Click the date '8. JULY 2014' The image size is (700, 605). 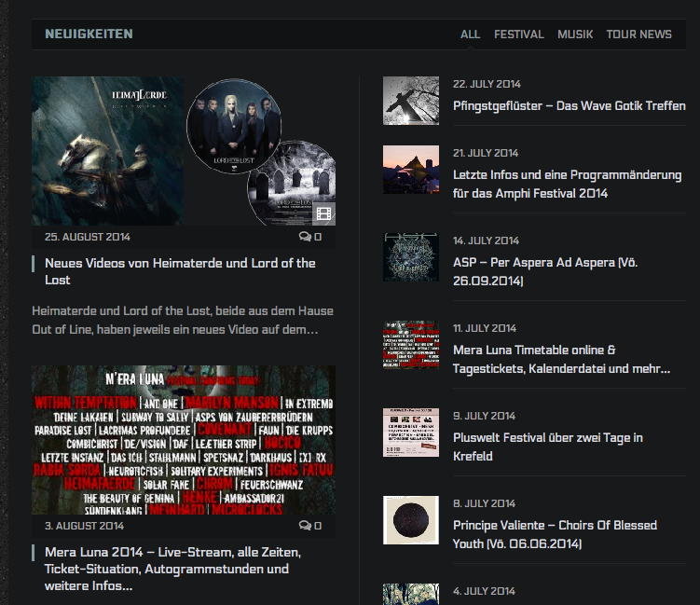coord(484,503)
